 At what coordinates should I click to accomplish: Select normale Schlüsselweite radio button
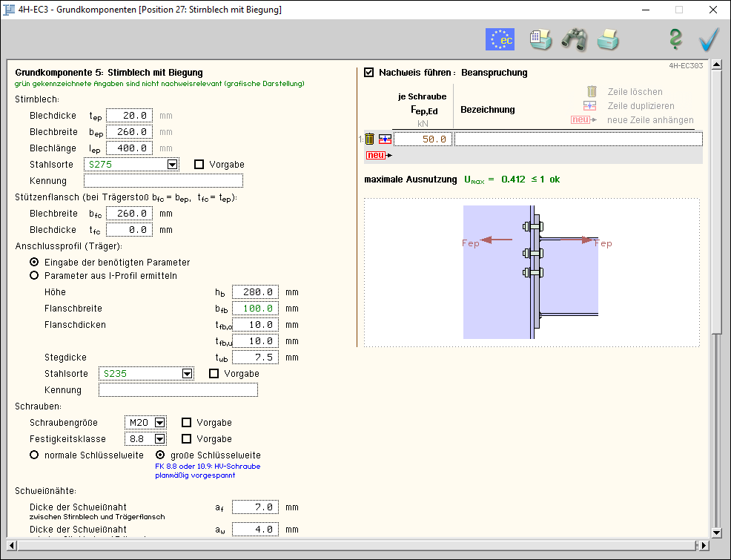coord(34,455)
